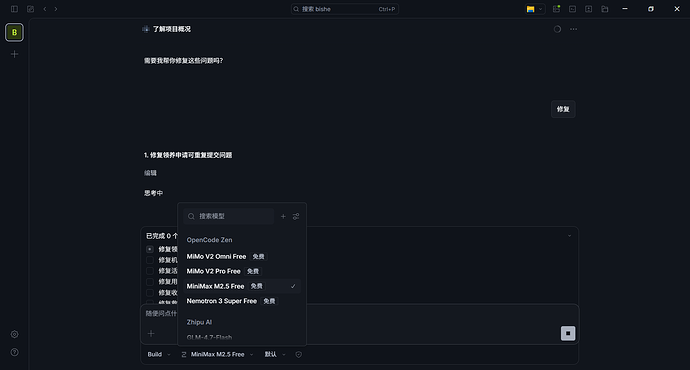Click the 了解项目概况 session title
The height and width of the screenshot is (370, 690).
pos(172,29)
